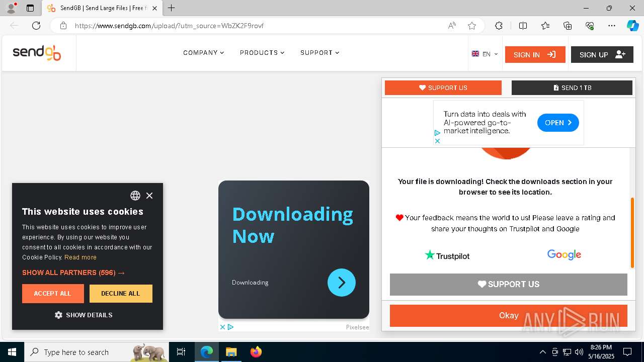Open the Windows Start menu
The width and height of the screenshot is (644, 362).
12,352
